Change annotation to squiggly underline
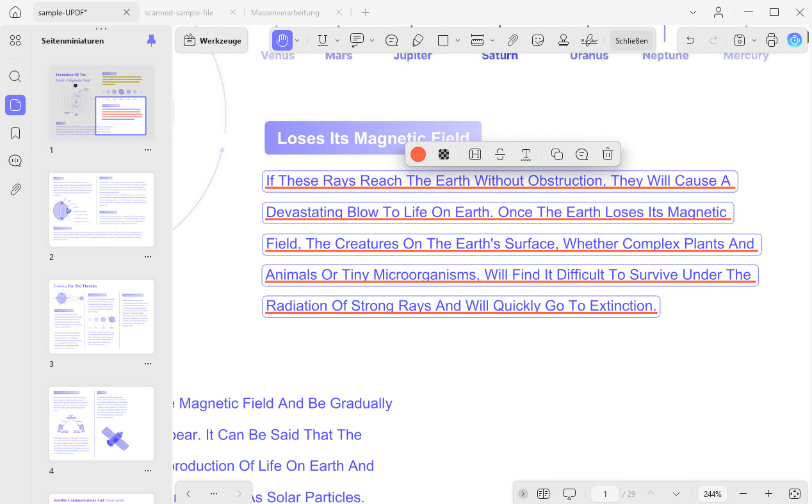812x504 pixels. pos(526,154)
